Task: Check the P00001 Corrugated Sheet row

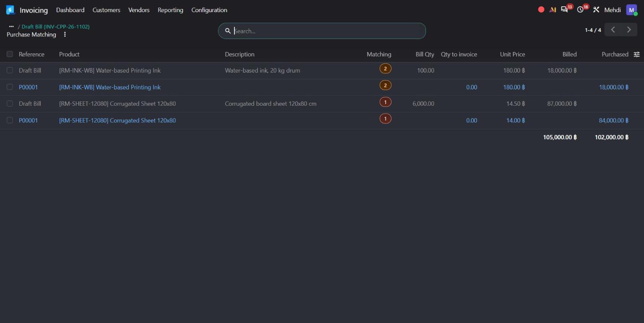Action: click(x=10, y=120)
